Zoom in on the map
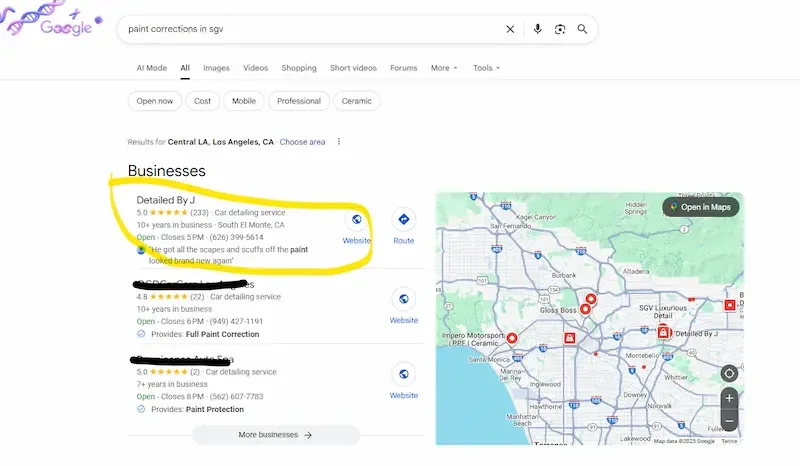Viewport: 800px width, 466px height. click(730, 398)
